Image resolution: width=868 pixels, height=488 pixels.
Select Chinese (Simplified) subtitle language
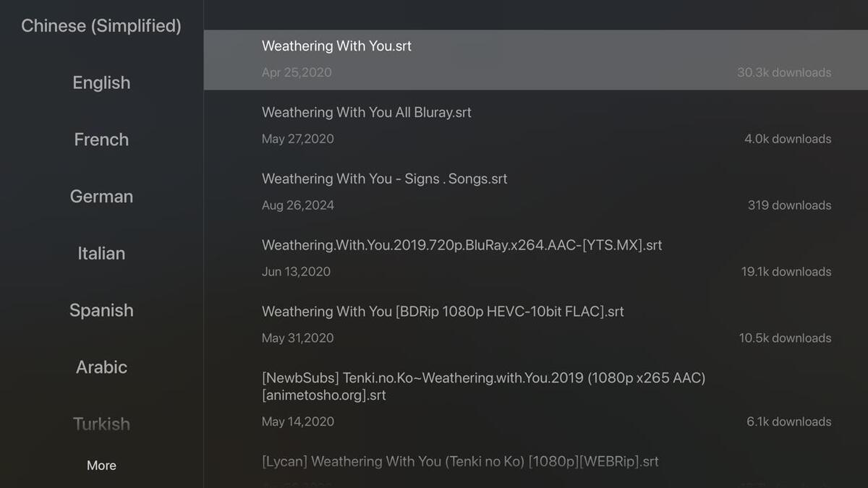click(x=101, y=26)
